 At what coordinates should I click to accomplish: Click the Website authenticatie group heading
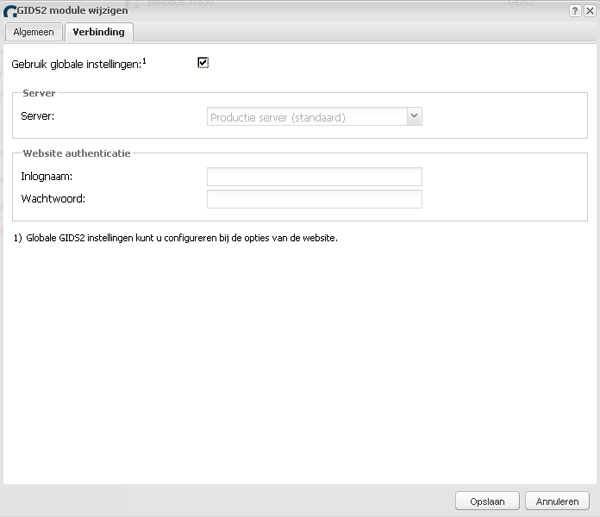click(77, 153)
